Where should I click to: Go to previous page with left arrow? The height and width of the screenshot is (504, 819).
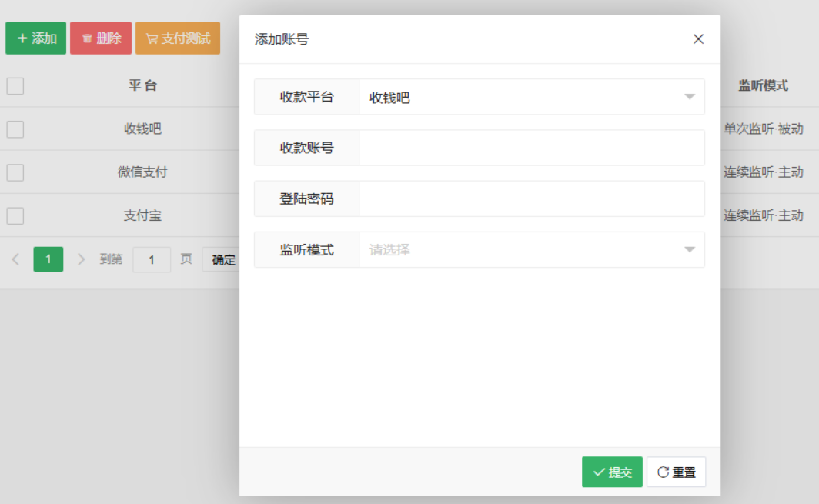tap(15, 259)
